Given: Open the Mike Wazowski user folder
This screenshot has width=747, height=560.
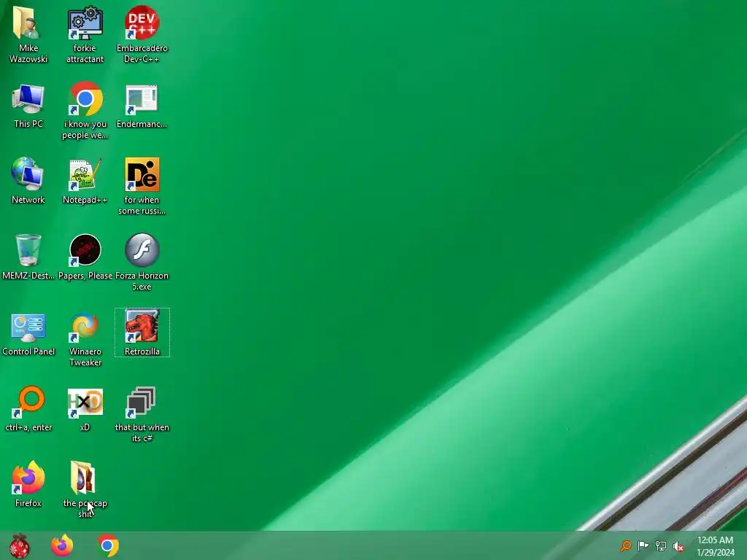Looking at the screenshot, I should [28, 34].
